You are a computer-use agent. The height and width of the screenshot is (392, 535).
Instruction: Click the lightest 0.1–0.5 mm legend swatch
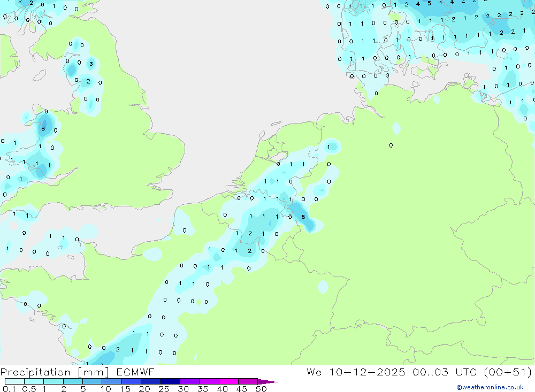tap(14, 381)
